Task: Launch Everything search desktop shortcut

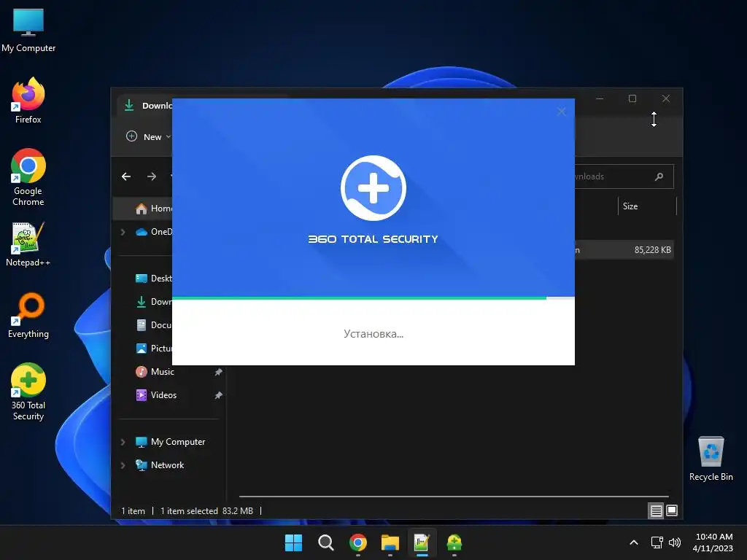Action: tap(28, 315)
